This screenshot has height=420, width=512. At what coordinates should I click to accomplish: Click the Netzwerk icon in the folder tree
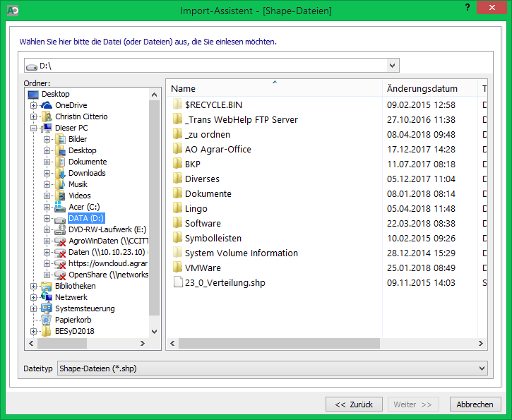click(47, 297)
